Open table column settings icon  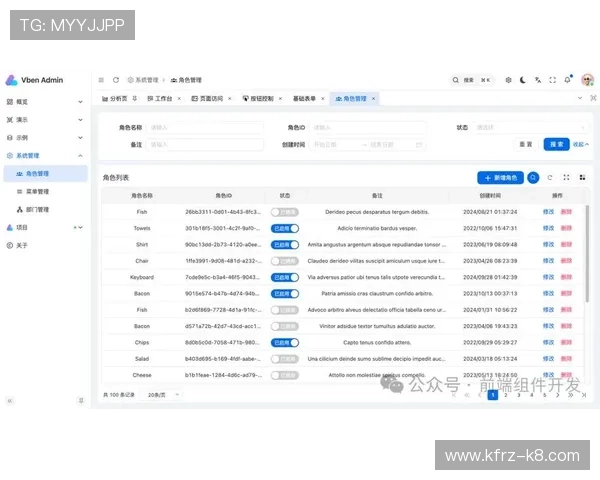tap(582, 177)
